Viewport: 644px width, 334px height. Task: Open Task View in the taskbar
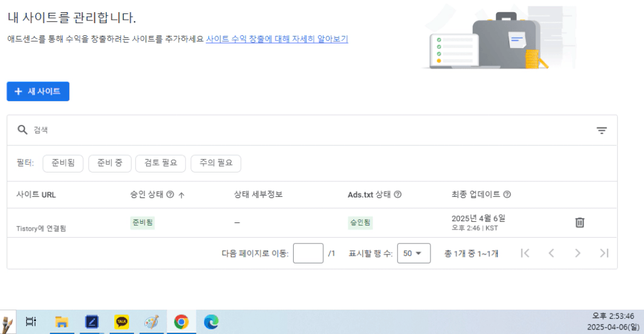click(31, 322)
